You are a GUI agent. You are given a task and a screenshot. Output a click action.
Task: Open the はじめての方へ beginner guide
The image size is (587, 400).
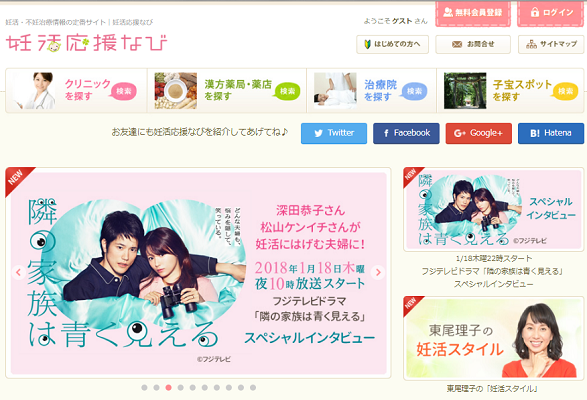pyautogui.click(x=392, y=44)
